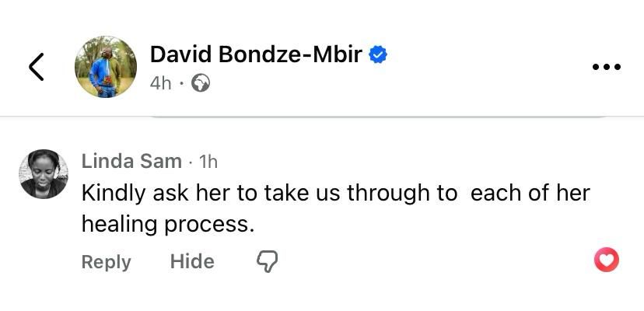Click the grey divider line below header

(378, 117)
